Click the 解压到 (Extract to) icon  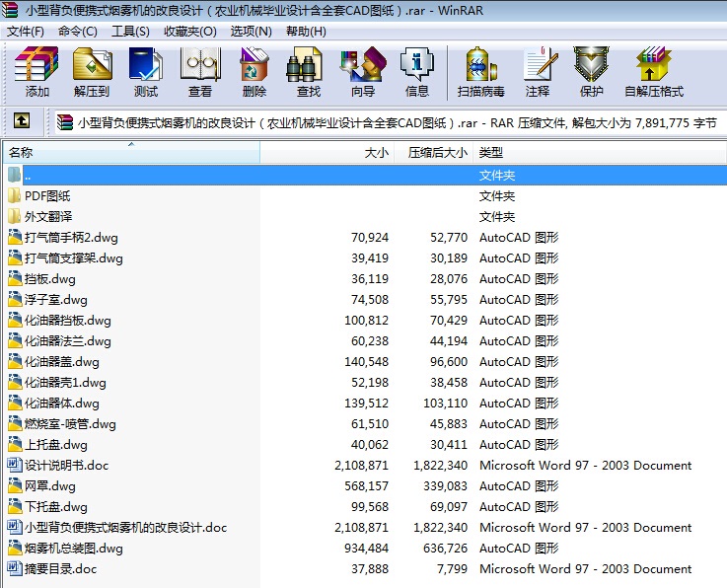tap(92, 72)
